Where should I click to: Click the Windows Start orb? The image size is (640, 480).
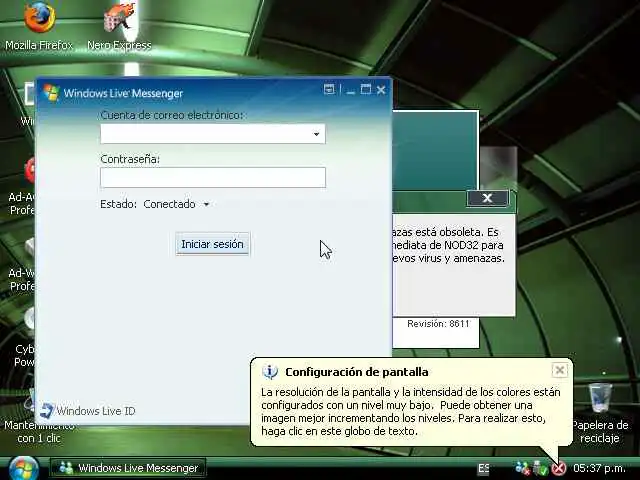[x=23, y=469]
